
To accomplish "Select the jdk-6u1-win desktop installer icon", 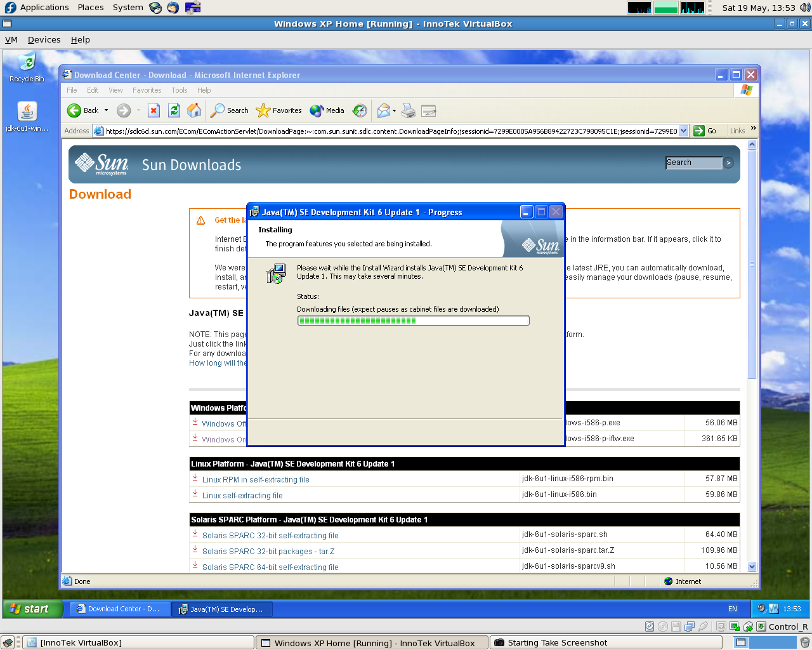I will tap(27, 117).
